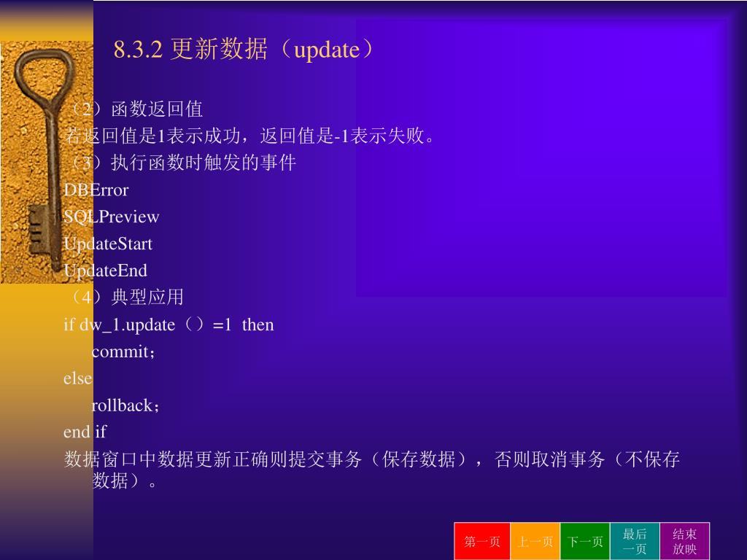
Task: Click the code line if dw_1.update（）=1 then
Action: (x=169, y=324)
